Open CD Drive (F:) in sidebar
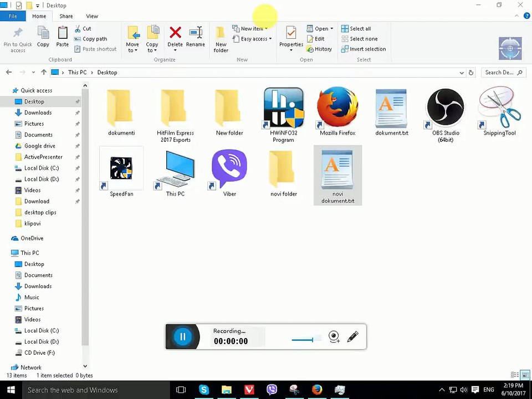Image resolution: width=532 pixels, height=399 pixels. 39,353
